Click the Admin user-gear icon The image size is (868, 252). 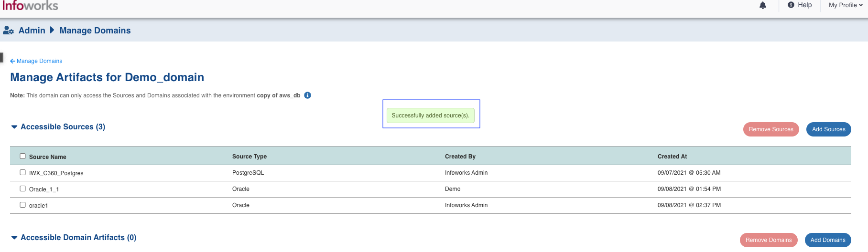[8, 31]
